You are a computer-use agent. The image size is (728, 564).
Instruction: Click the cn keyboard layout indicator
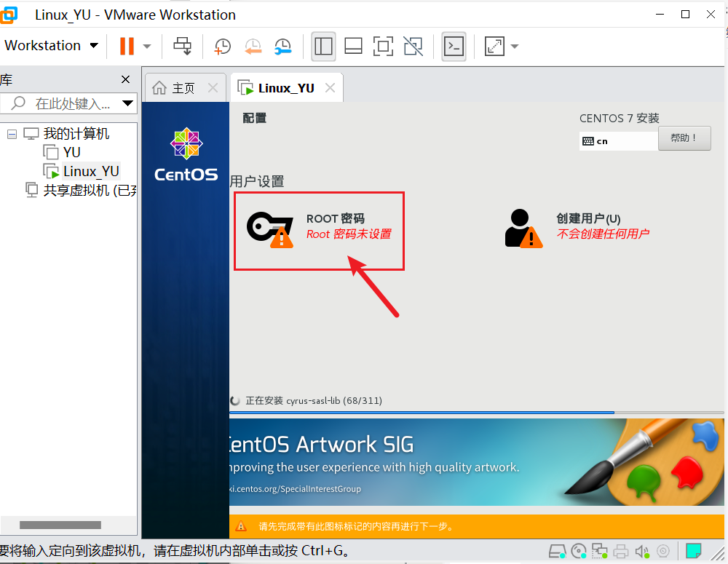click(x=618, y=141)
